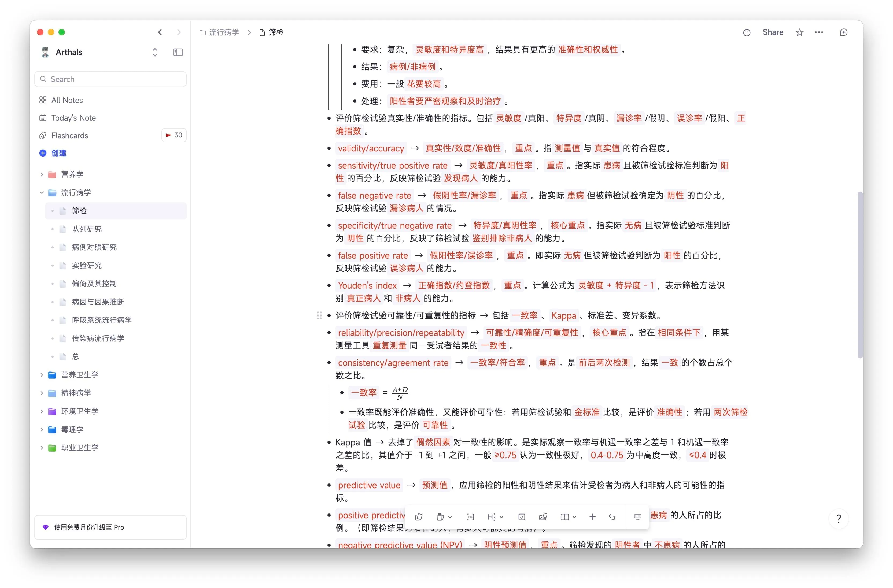The height and width of the screenshot is (588, 893).
Task: Open the emoji reaction icon
Action: (747, 33)
